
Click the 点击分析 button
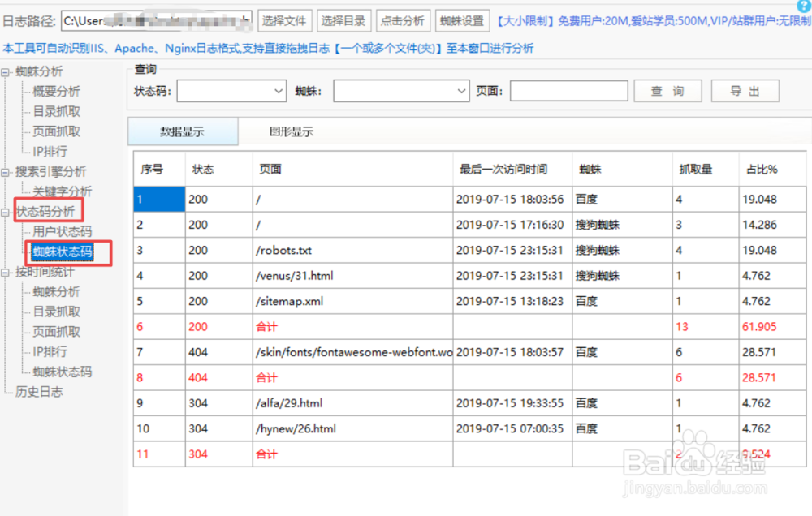403,21
